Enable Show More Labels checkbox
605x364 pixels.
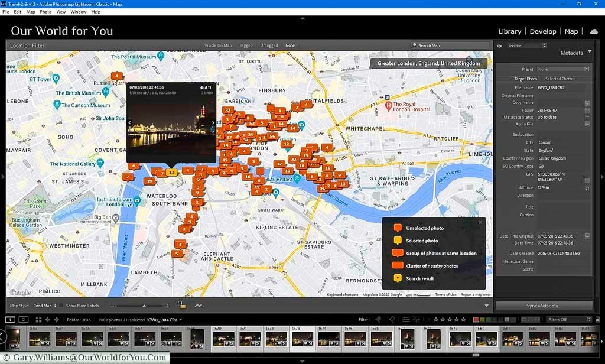pos(61,305)
